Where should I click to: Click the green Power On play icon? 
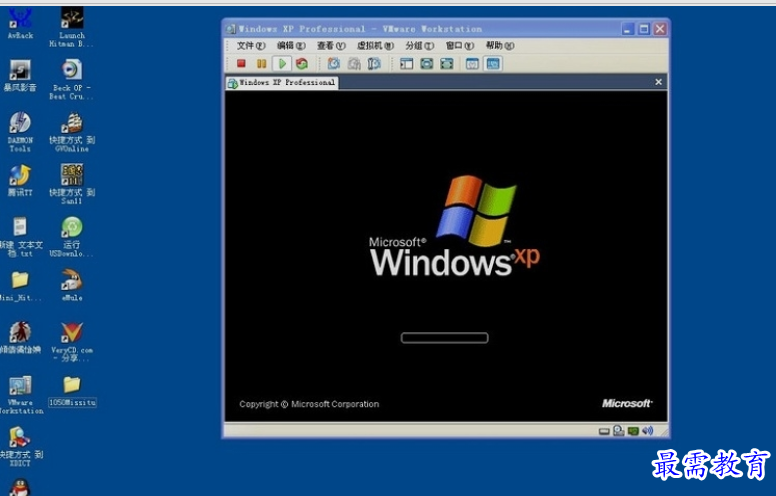(x=282, y=63)
